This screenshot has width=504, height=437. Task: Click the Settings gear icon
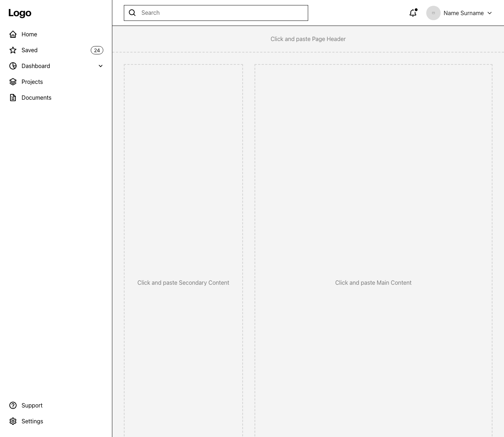click(x=13, y=421)
